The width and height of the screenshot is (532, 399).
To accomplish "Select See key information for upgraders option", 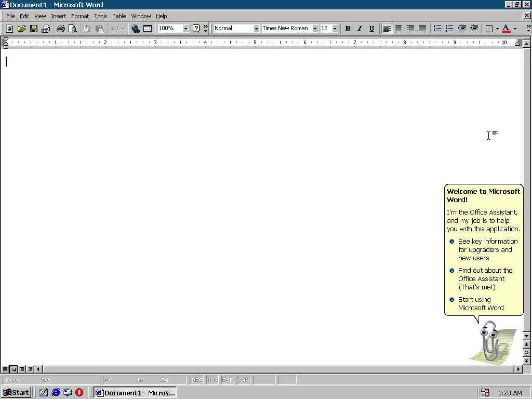I will [x=484, y=250].
